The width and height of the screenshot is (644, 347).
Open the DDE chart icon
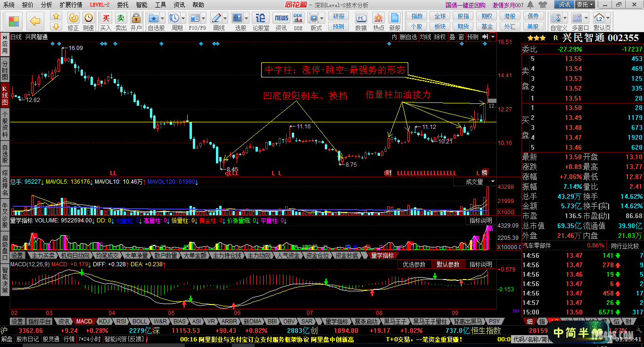pyautogui.click(x=298, y=18)
